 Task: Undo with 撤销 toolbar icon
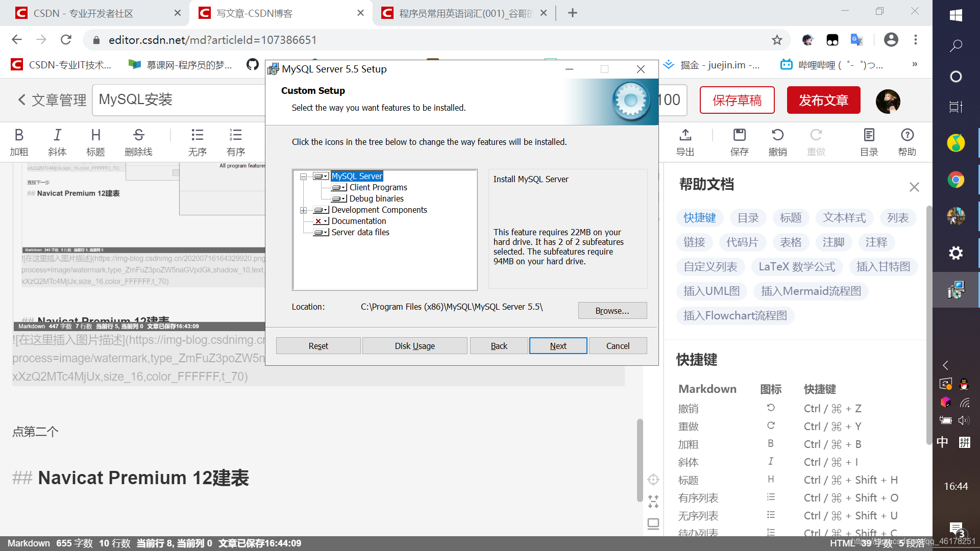pos(777,142)
